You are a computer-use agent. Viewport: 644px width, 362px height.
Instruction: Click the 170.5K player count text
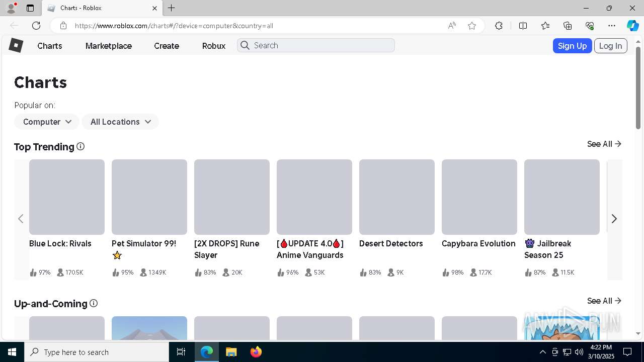point(74,273)
